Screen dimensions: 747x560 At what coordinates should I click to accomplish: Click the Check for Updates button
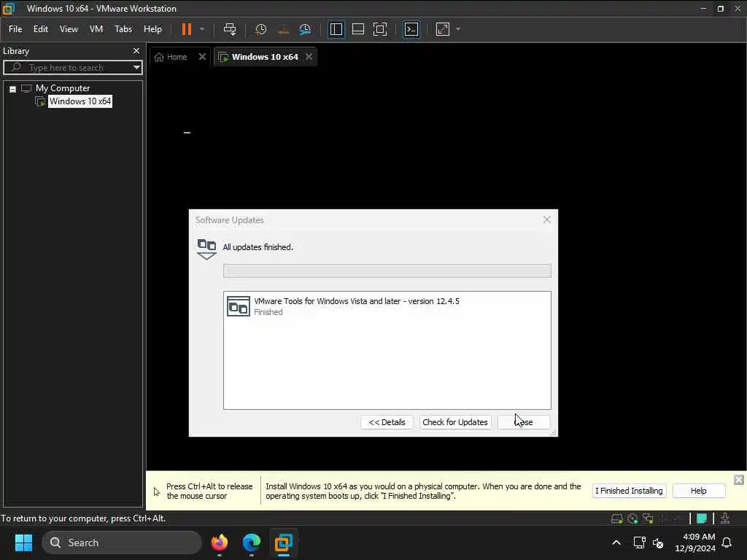pyautogui.click(x=455, y=422)
